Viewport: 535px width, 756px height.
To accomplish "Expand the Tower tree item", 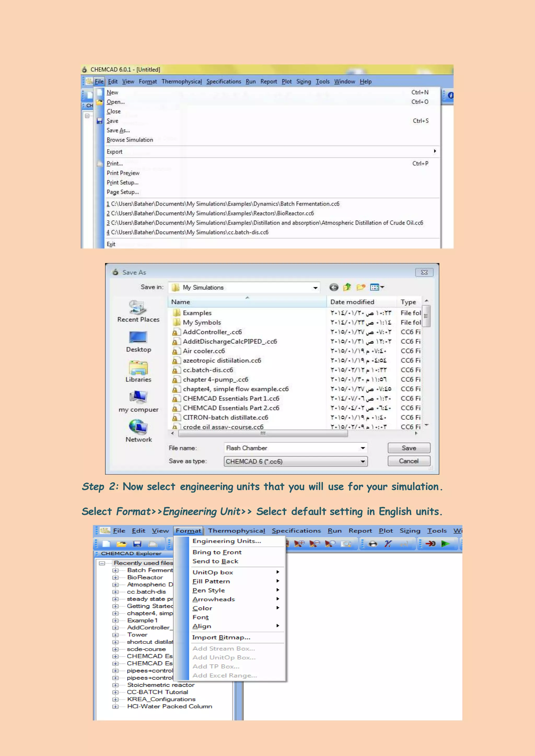I will [x=115, y=635].
